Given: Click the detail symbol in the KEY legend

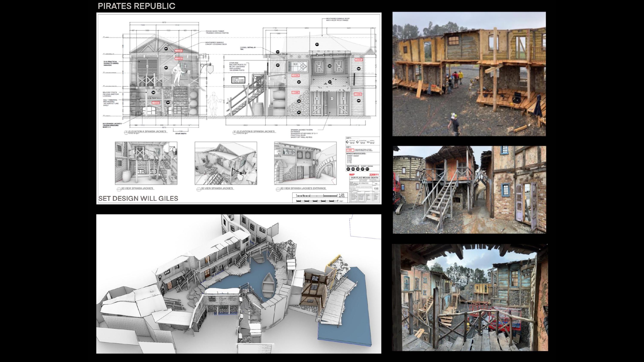Looking at the screenshot, I should click(368, 142).
